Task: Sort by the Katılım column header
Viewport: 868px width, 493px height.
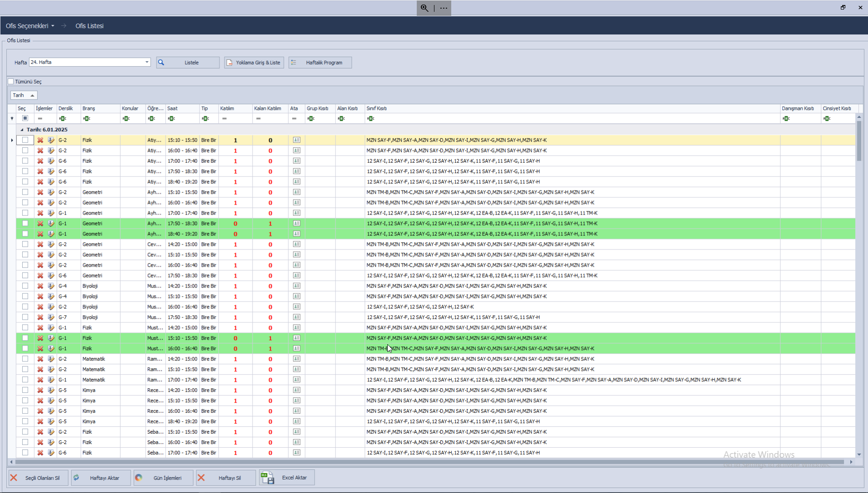Action: tap(235, 108)
